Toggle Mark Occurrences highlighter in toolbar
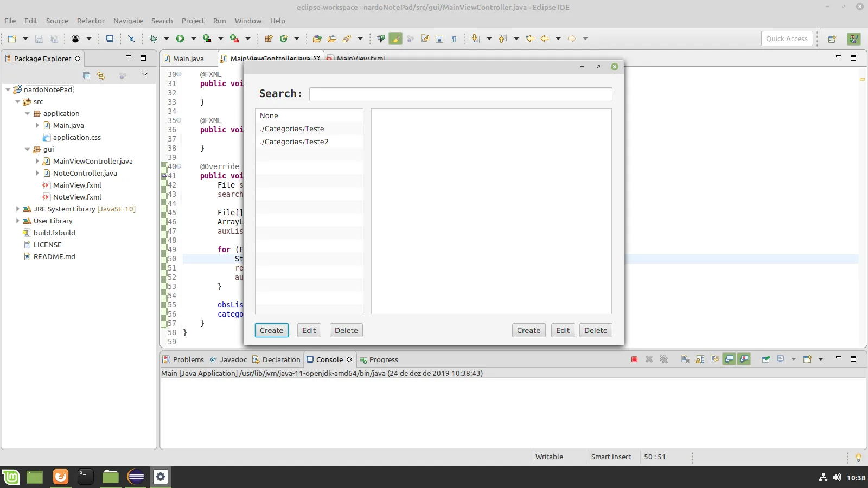868x488 pixels. click(395, 38)
